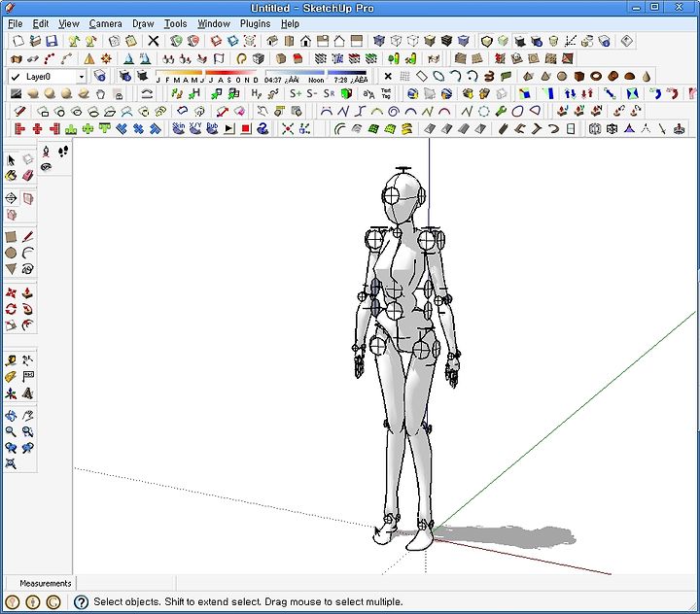The width and height of the screenshot is (700, 614).
Task: Switch to Hidden Line face style
Action: [413, 41]
